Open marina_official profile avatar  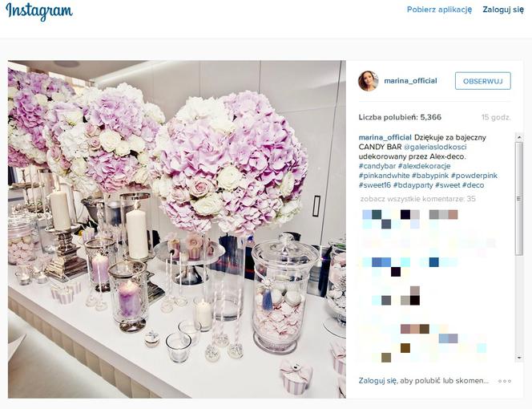368,81
